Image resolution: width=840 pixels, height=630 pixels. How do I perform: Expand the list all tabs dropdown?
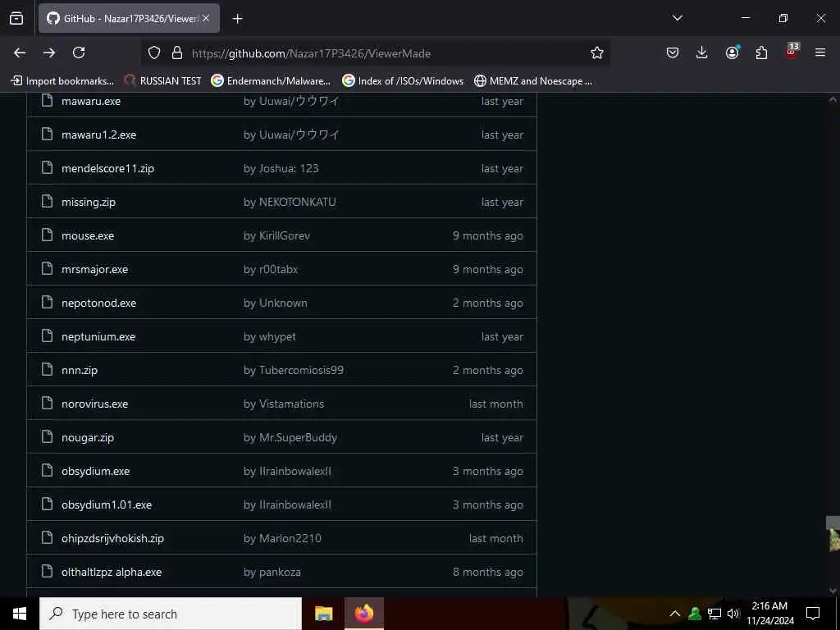(677, 18)
